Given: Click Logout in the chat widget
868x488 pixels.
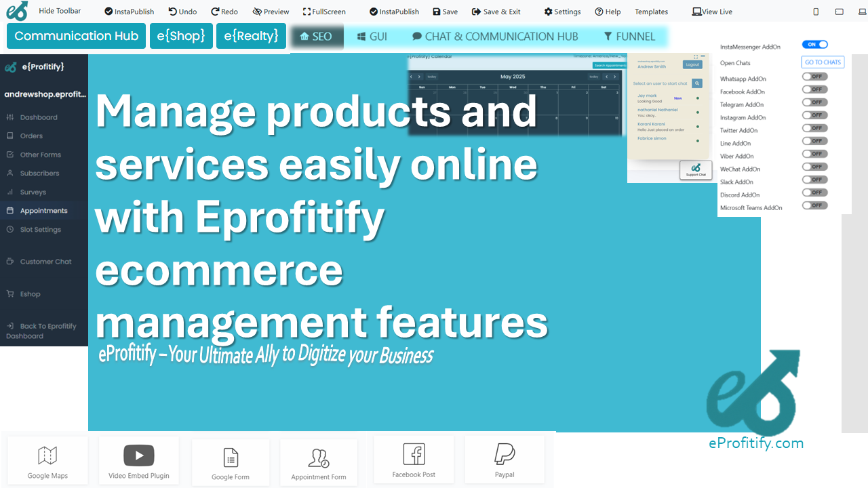Looking at the screenshot, I should pos(692,65).
